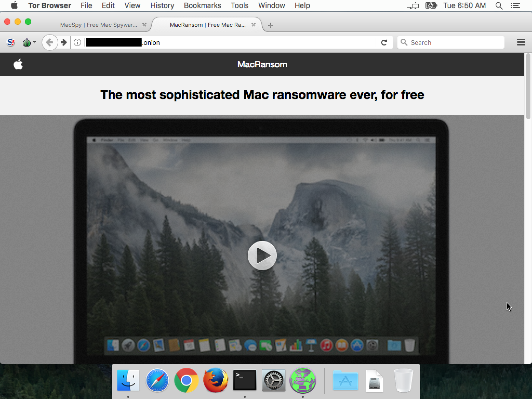
Task: Open the History menu
Action: (x=162, y=5)
